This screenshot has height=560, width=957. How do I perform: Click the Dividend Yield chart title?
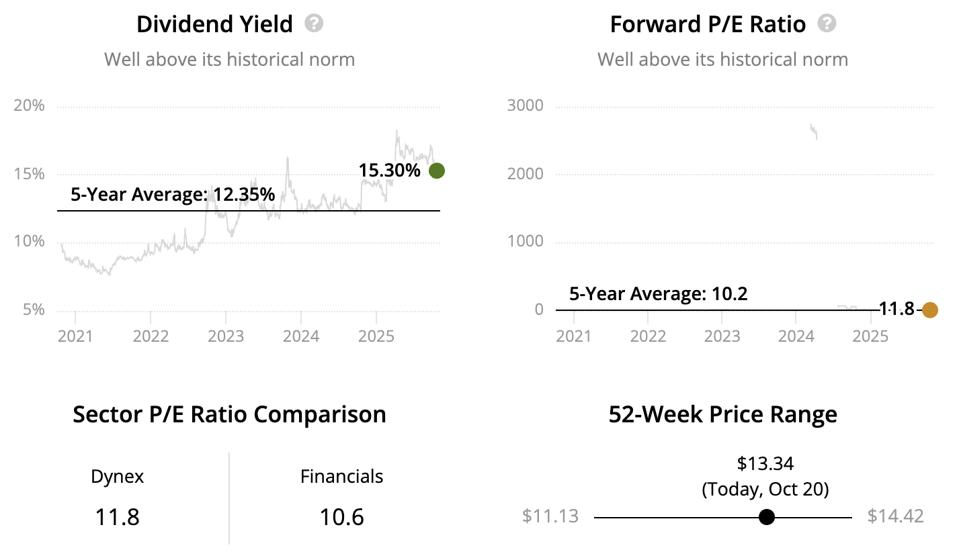pyautogui.click(x=214, y=25)
